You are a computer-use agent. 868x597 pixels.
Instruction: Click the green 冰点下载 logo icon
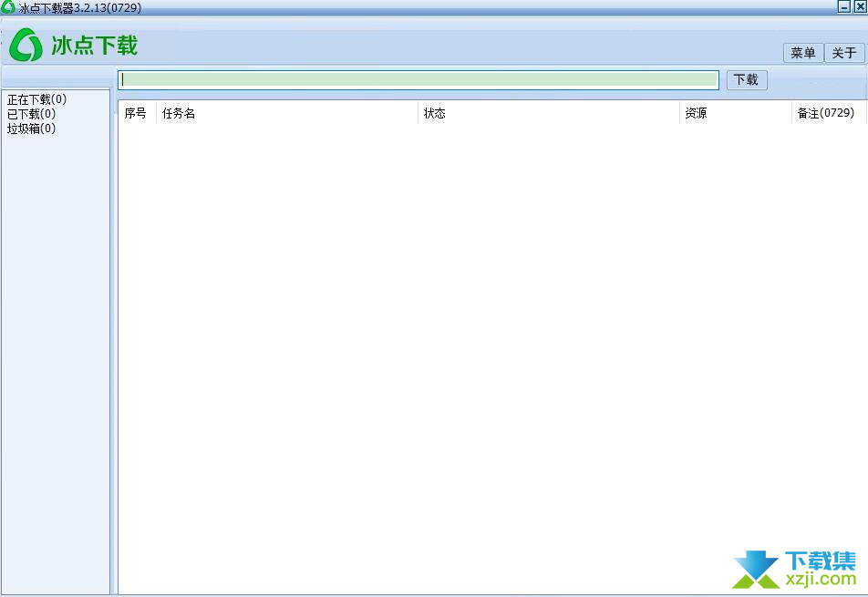click(26, 45)
